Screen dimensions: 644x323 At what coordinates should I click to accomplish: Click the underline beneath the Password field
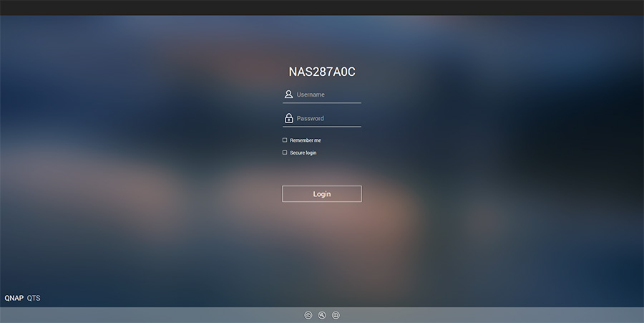coord(322,127)
